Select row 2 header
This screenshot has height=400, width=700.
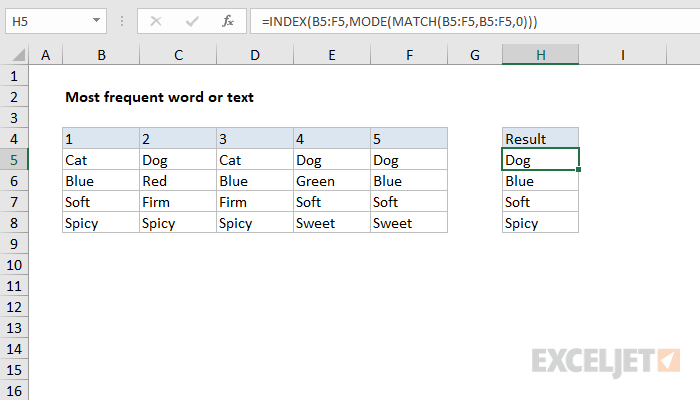click(14, 97)
